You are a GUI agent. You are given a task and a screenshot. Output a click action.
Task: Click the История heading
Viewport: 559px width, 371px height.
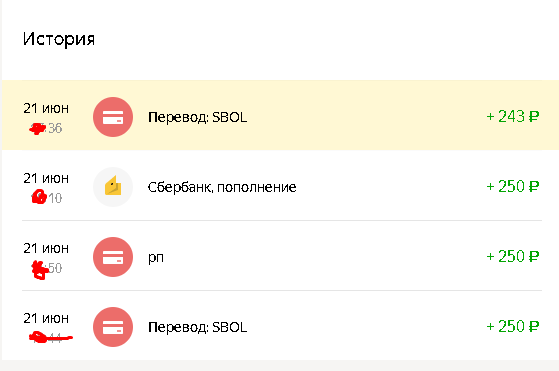point(59,39)
